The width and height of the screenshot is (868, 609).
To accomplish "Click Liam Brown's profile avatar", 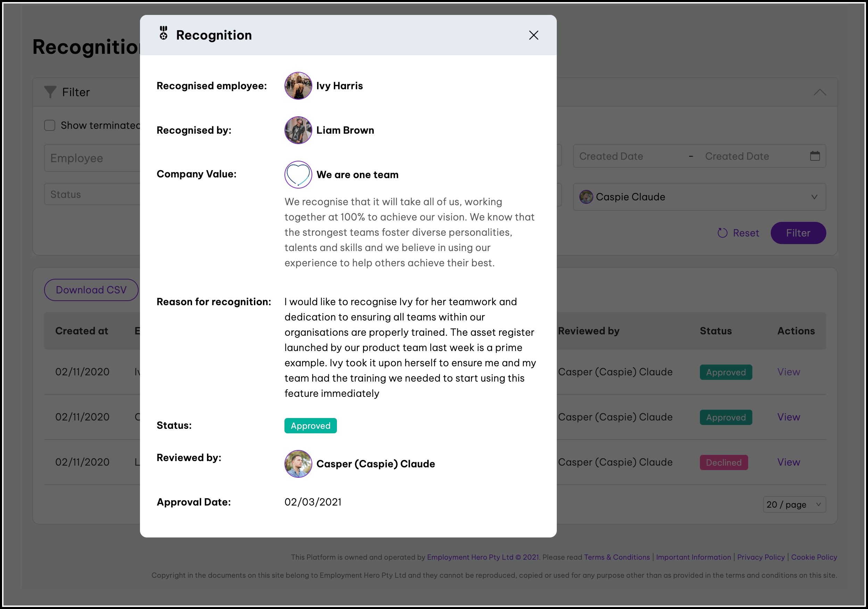I will pyautogui.click(x=298, y=130).
